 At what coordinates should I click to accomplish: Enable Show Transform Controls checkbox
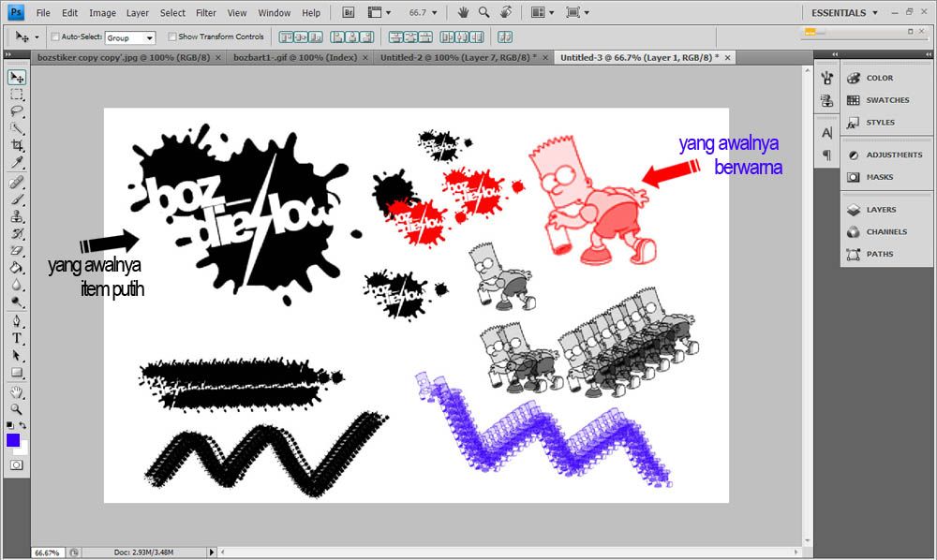(172, 37)
